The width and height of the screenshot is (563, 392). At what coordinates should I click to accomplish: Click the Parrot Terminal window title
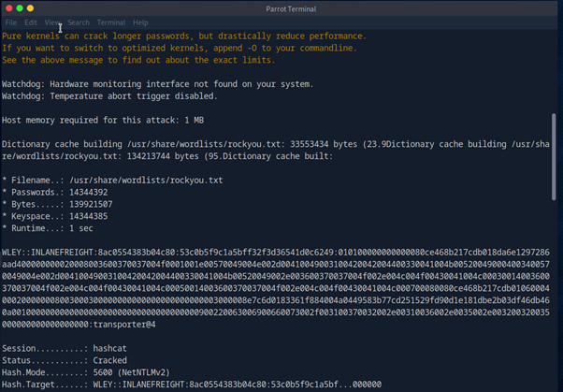point(281,8)
